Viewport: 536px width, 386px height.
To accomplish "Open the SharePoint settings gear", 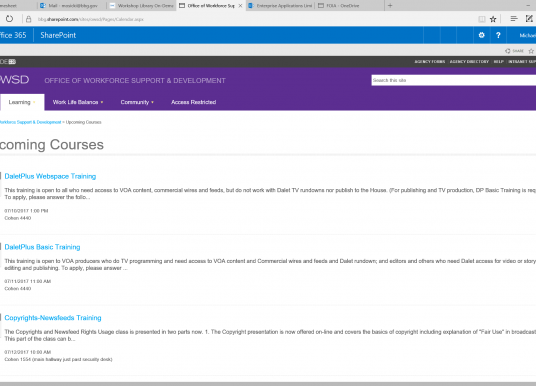I will [x=481, y=35].
